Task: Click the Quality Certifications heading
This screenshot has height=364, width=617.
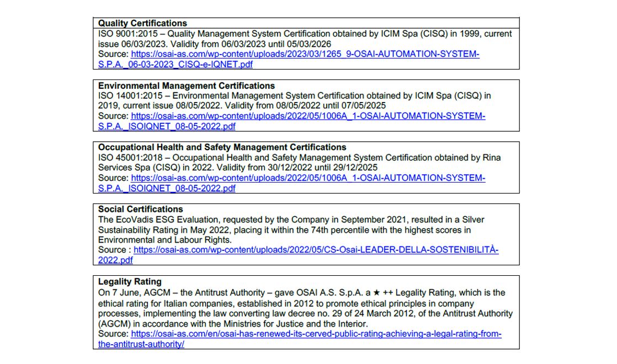Action: (x=142, y=23)
